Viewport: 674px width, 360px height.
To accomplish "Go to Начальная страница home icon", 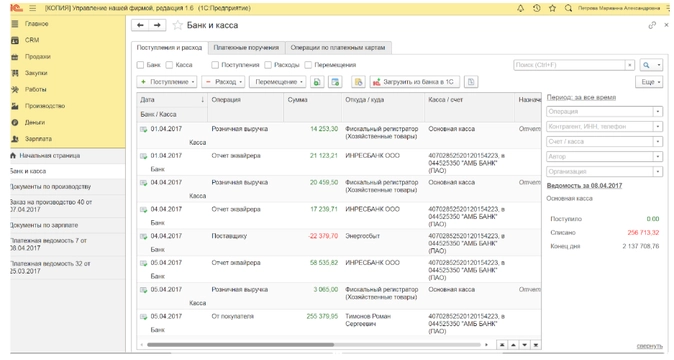I will click(x=13, y=156).
